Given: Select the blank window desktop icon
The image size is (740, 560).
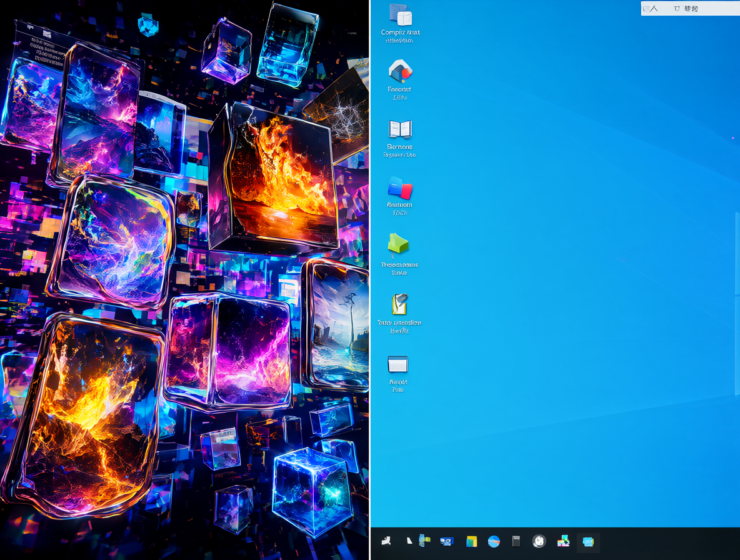Looking at the screenshot, I should 398,364.
